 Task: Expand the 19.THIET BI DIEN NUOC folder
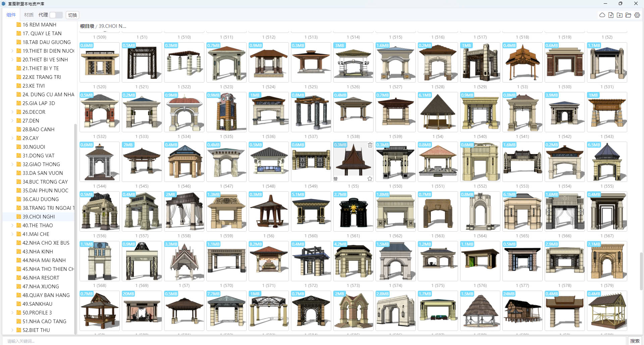coord(12,51)
